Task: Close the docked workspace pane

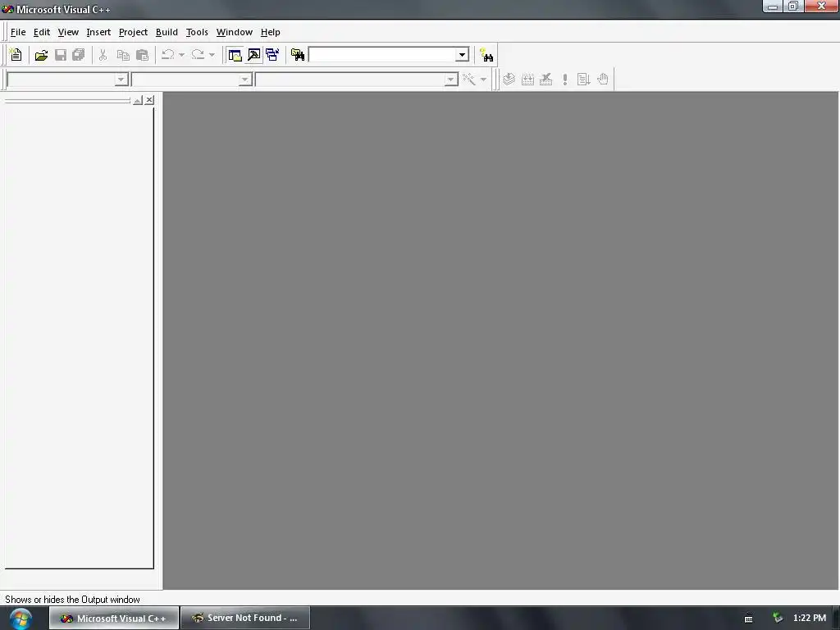Action: 149,100
